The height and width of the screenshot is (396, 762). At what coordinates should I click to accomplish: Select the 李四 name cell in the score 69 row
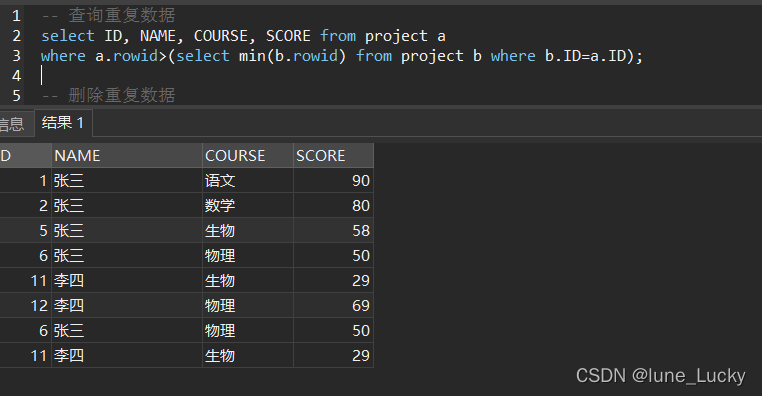pos(127,306)
